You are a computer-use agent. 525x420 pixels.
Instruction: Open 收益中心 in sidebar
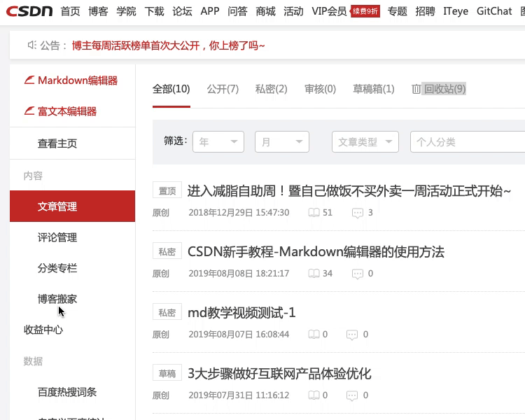[x=43, y=330]
